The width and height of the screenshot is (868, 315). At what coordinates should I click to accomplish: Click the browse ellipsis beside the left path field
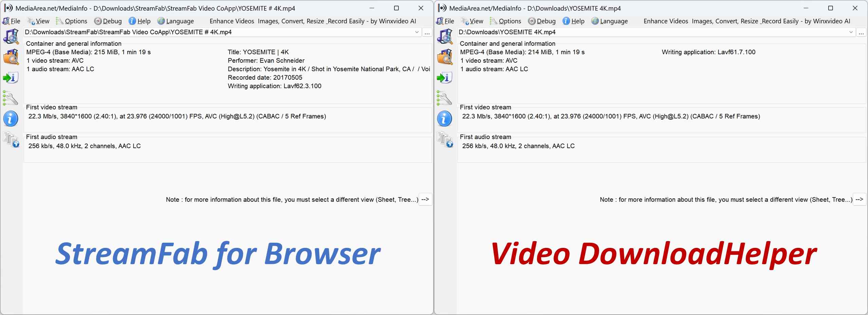(x=427, y=33)
